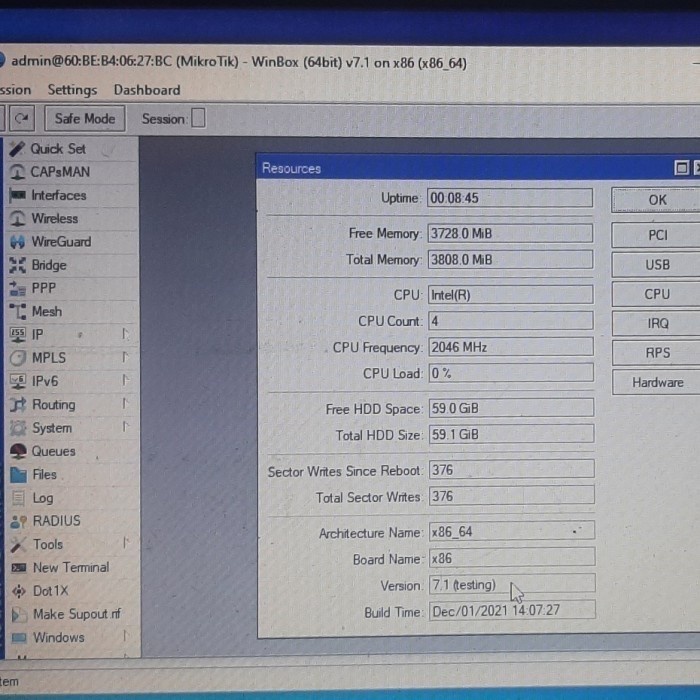The height and width of the screenshot is (700, 700).
Task: Open the PPP menu icon
Action: click(18, 288)
